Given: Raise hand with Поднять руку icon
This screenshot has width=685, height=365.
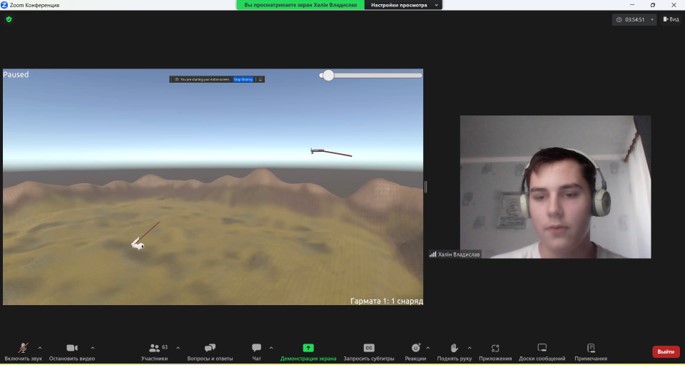Looking at the screenshot, I should pos(454,348).
